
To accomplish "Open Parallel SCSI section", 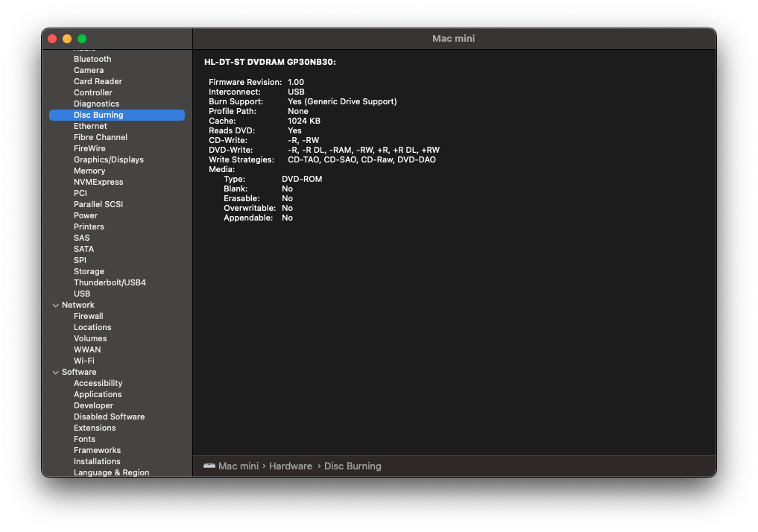I will [x=98, y=204].
